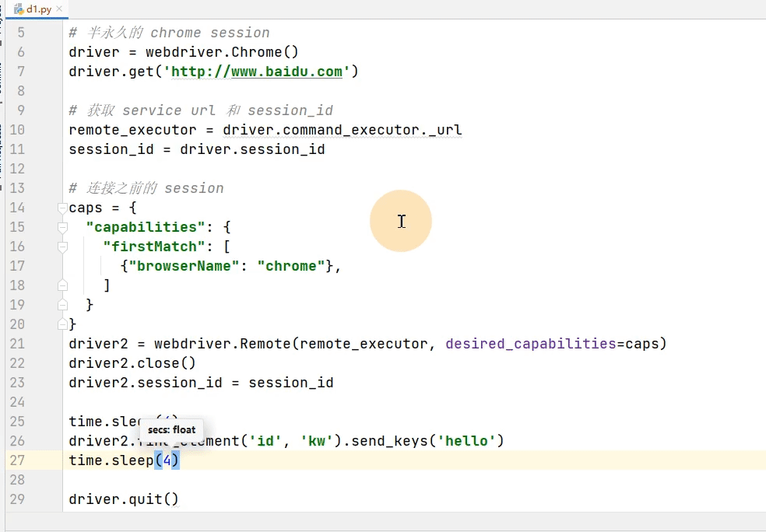Collapse the caps dictionary fold at line 14
Image resolution: width=766 pixels, height=532 pixels.
point(62,208)
